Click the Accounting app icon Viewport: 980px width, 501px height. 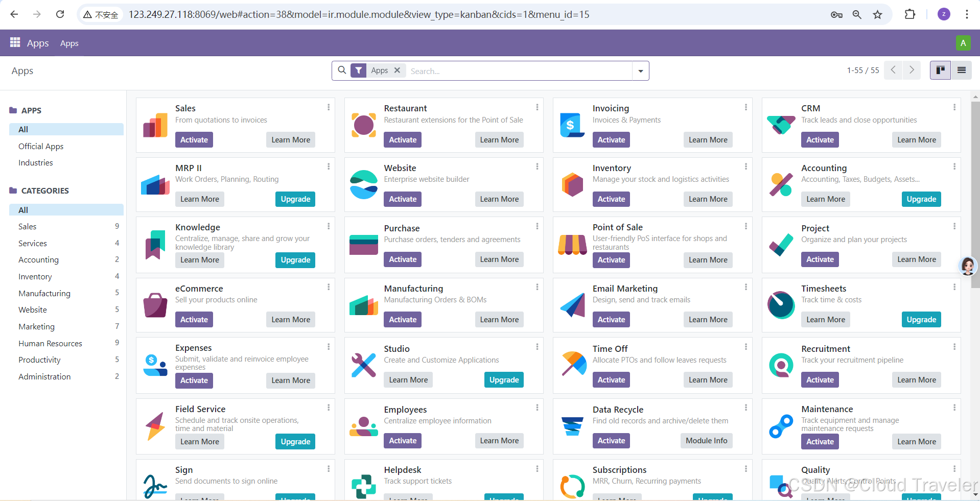781,184
